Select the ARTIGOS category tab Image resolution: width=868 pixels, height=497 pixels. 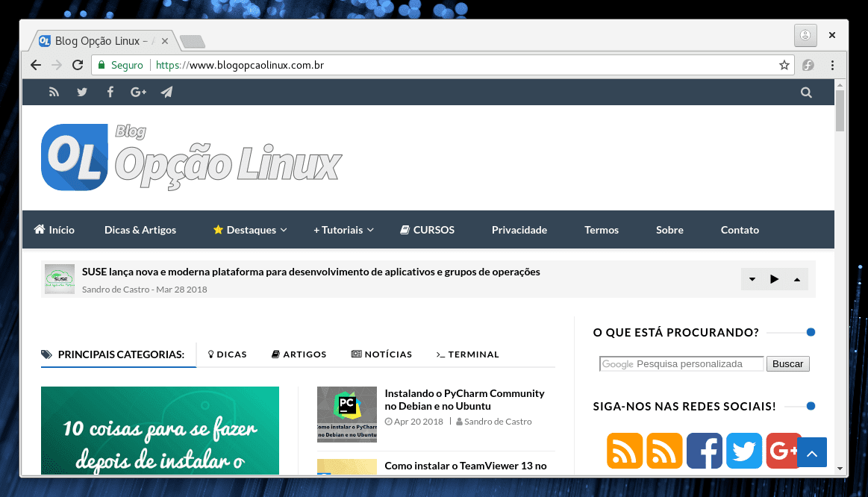click(299, 354)
